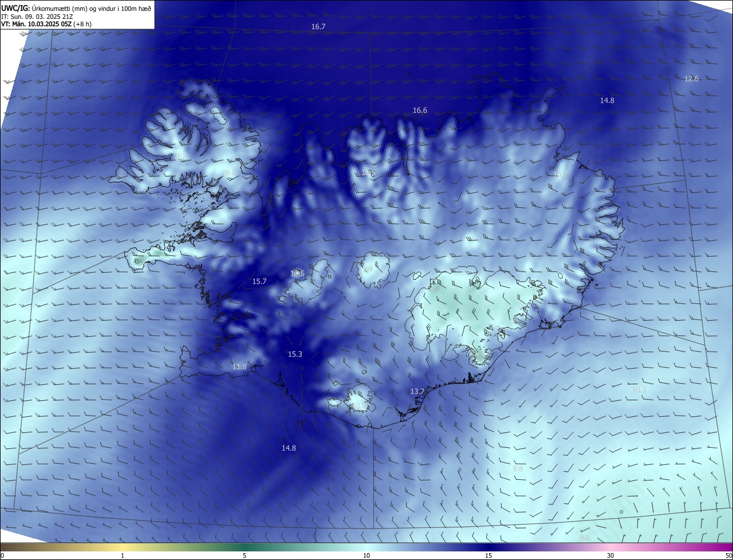
Task: Click the 15 tick label on the colorbar
Action: [x=488, y=555]
